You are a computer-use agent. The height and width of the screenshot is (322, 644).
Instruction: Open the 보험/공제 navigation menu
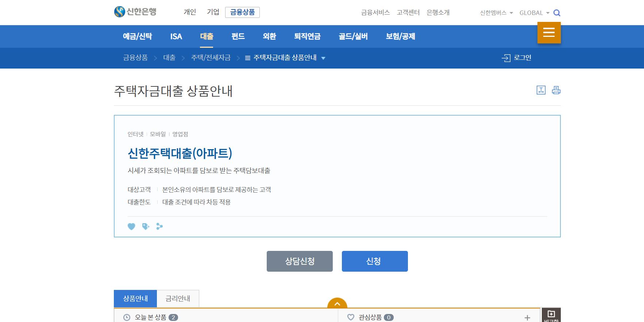(x=401, y=36)
